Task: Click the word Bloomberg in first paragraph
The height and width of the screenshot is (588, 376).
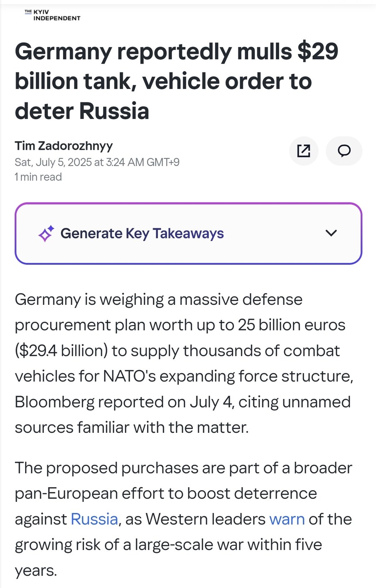Action: pyautogui.click(x=54, y=402)
